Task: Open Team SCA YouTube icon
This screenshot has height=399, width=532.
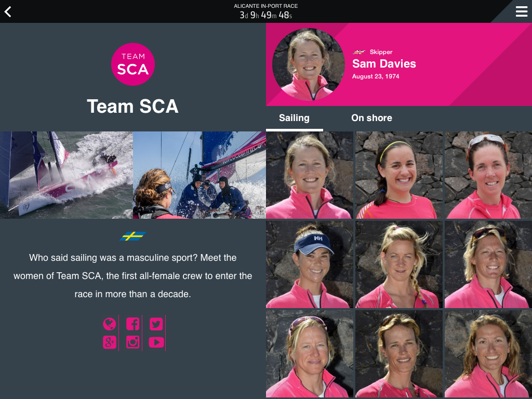Action: click(x=156, y=342)
